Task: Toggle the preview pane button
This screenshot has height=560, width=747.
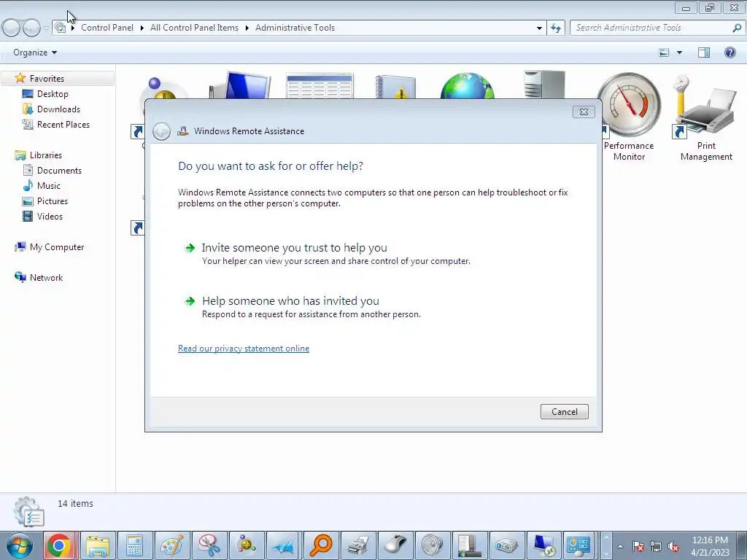Action: [704, 52]
